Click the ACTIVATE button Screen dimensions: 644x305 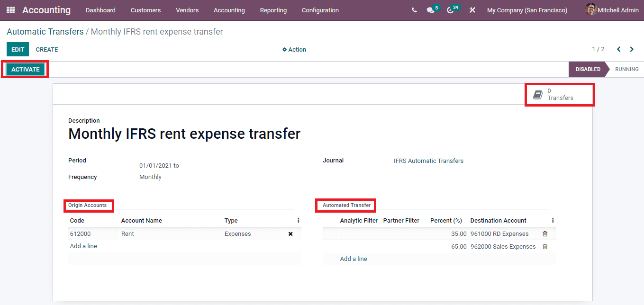[25, 69]
